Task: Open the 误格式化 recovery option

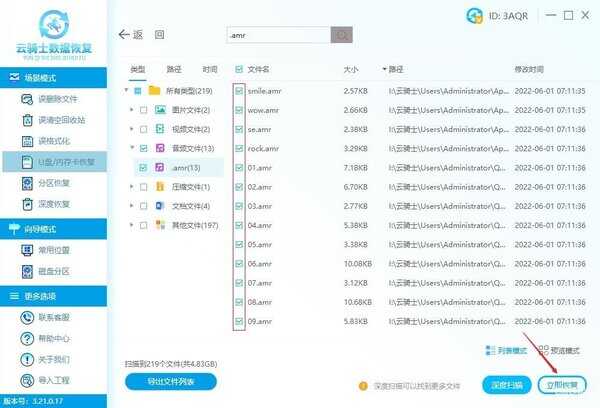Action: pos(46,141)
